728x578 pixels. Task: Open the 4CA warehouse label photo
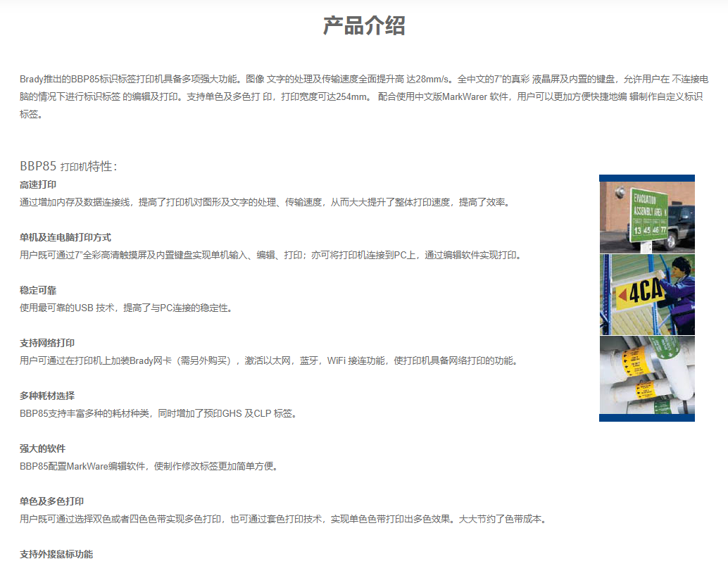click(647, 295)
